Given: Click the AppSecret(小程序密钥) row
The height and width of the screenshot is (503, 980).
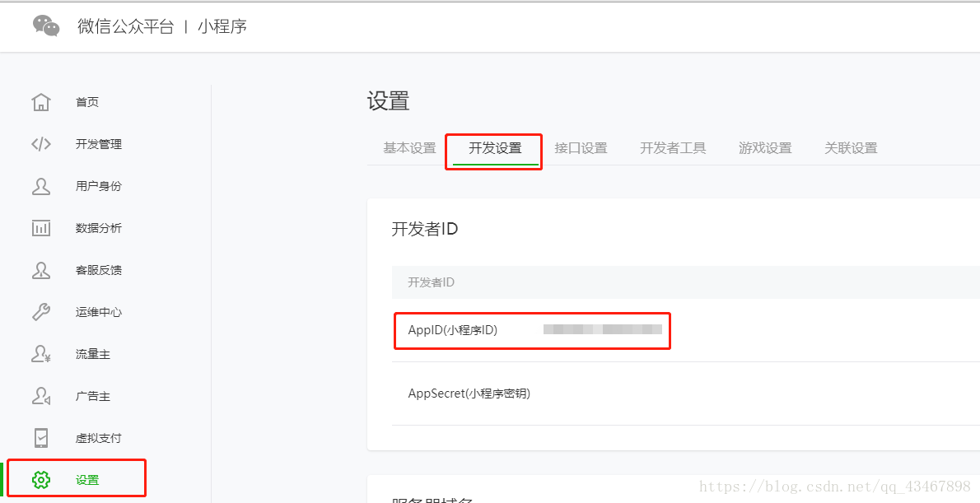Looking at the screenshot, I should (x=470, y=393).
